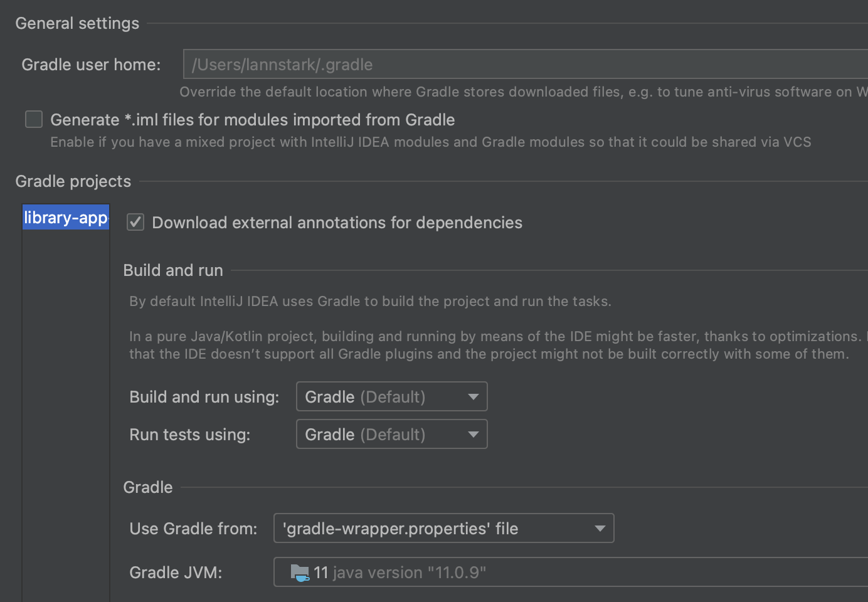Click the Gradle projects section heading
868x602 pixels.
coord(73,181)
